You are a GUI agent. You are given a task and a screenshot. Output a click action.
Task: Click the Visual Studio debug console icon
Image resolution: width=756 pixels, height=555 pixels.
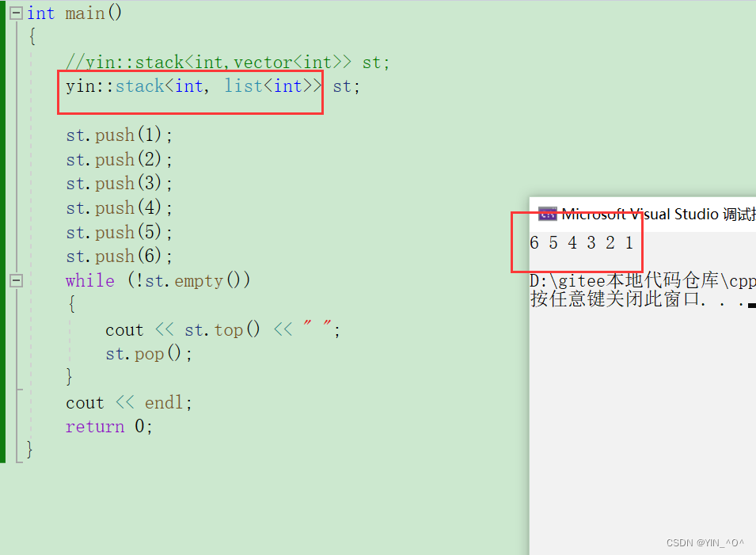(547, 214)
